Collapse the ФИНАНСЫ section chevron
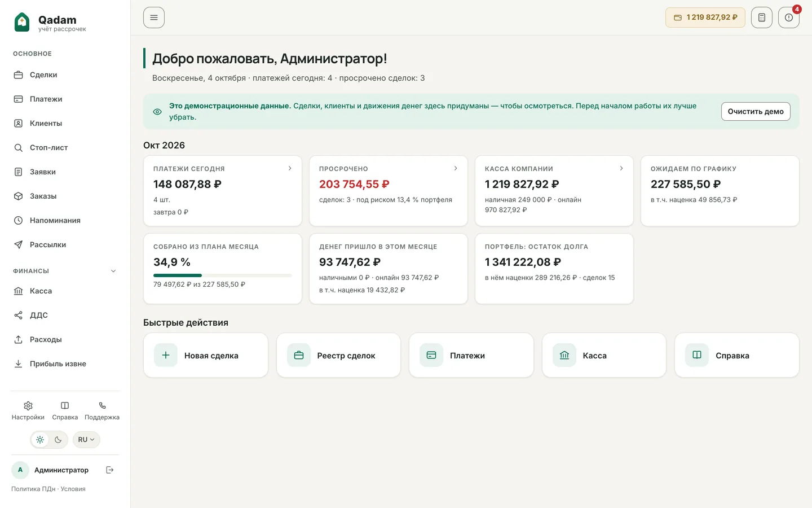The image size is (812, 508). (113, 271)
